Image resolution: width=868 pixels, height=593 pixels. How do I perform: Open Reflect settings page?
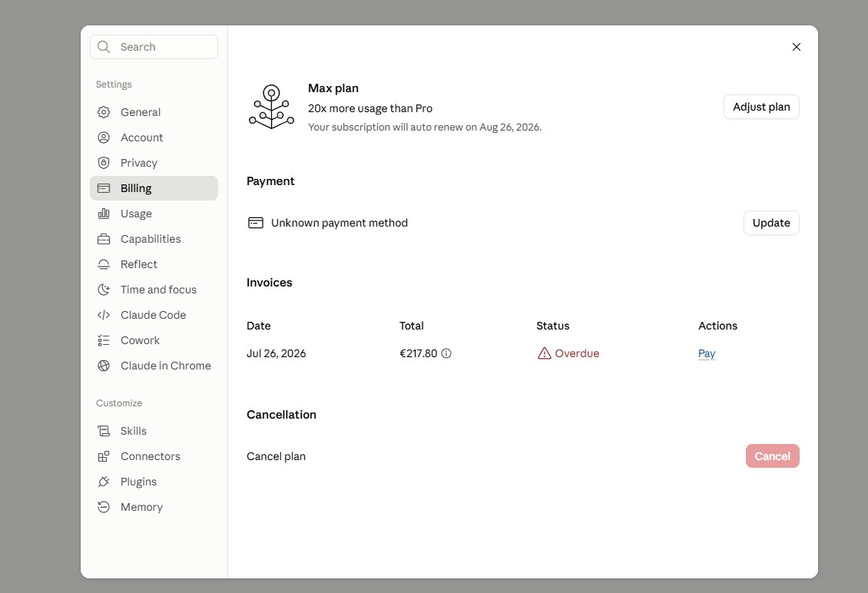[x=154, y=265]
